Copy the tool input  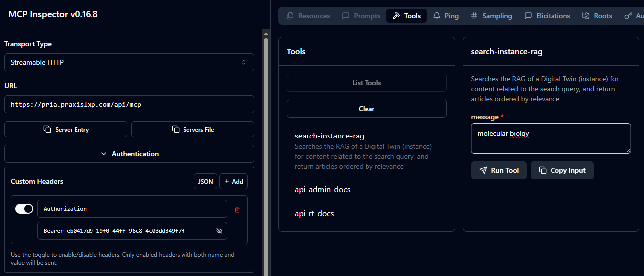tap(562, 170)
